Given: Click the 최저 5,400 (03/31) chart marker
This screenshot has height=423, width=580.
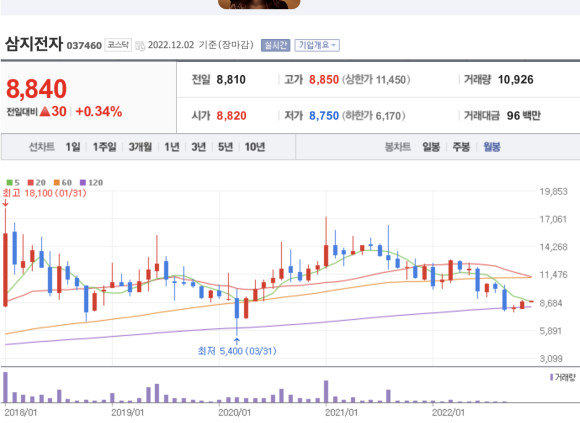Looking at the screenshot, I should [237, 351].
